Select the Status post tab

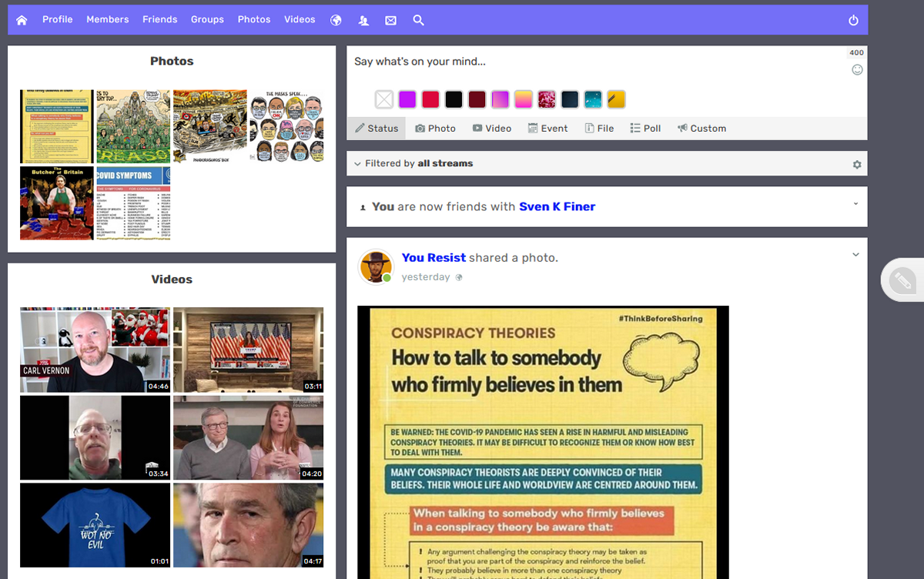pyautogui.click(x=377, y=129)
